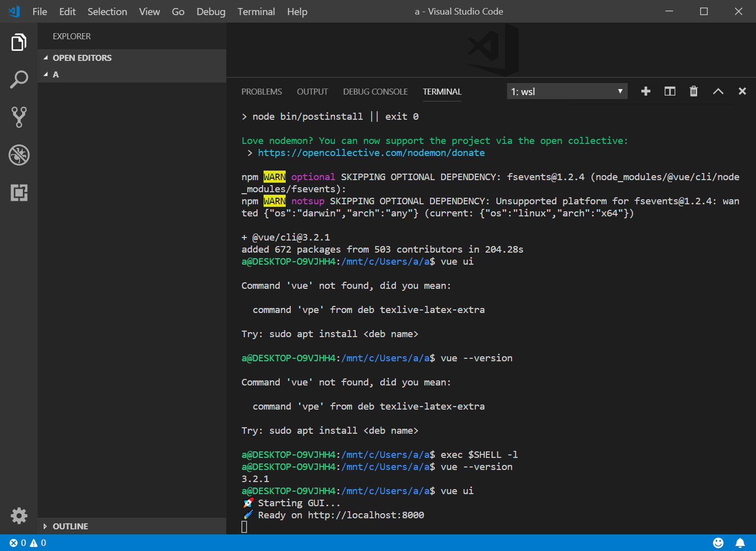Select the '1: wsl' terminal dropdown
Viewport: 756px width, 551px height.
click(x=567, y=92)
